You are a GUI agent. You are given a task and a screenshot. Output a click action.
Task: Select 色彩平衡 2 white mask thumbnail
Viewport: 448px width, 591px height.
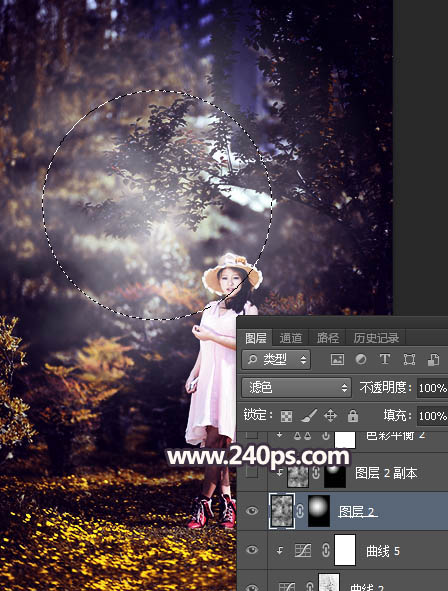(345, 440)
